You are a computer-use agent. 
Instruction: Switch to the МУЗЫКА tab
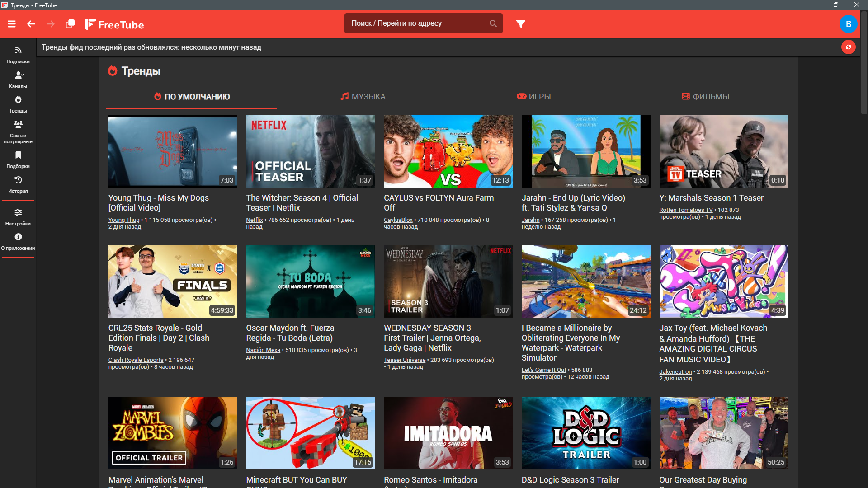pyautogui.click(x=363, y=97)
